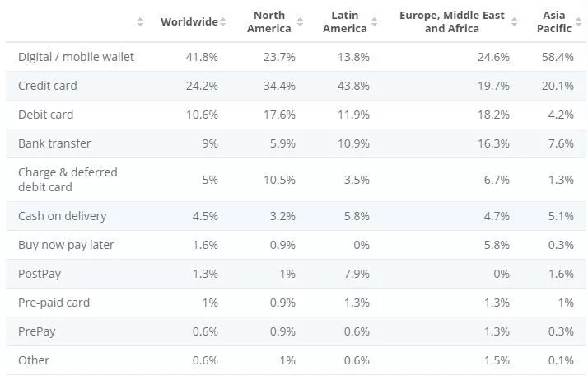The height and width of the screenshot is (376, 588).
Task: Click the Pre-paid card row label
Action: 54,303
